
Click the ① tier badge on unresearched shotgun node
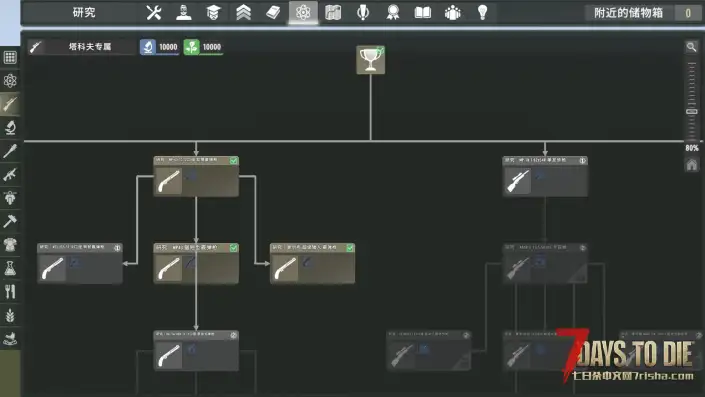(117, 248)
